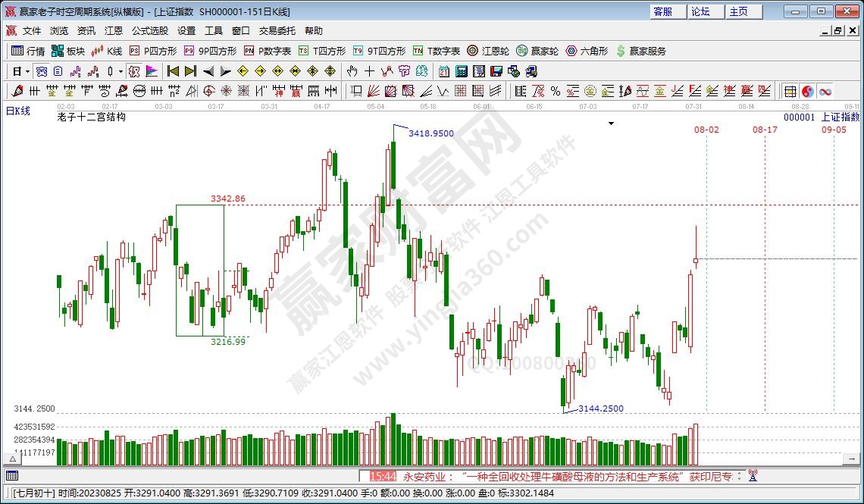The width and height of the screenshot is (864, 504).
Task: Select the crosshair cursor tool
Action: (x=369, y=71)
